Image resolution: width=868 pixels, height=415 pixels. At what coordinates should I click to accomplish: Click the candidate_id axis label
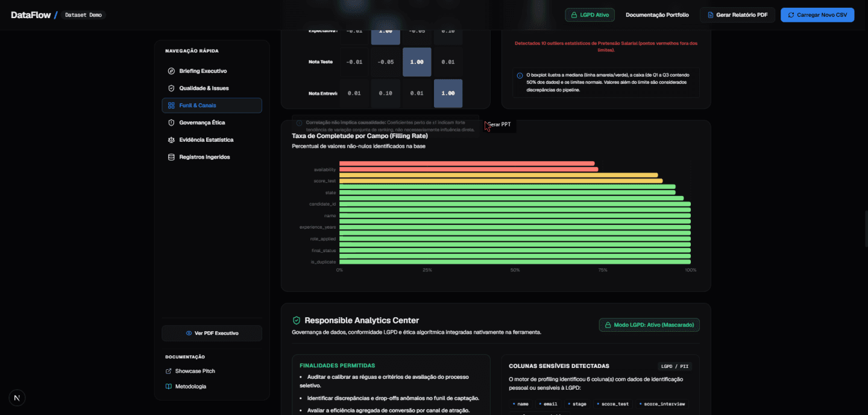pos(322,204)
